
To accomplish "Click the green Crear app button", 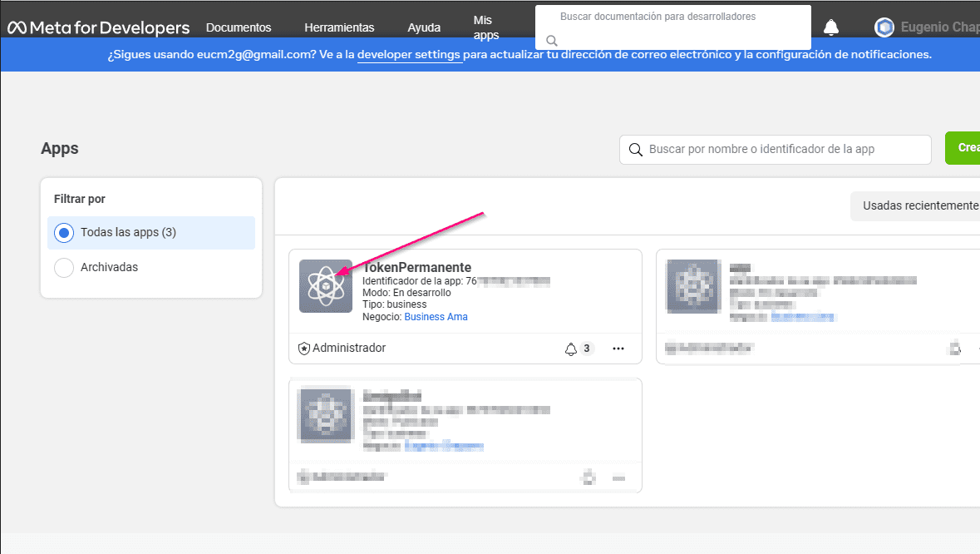I will pyautogui.click(x=964, y=148).
